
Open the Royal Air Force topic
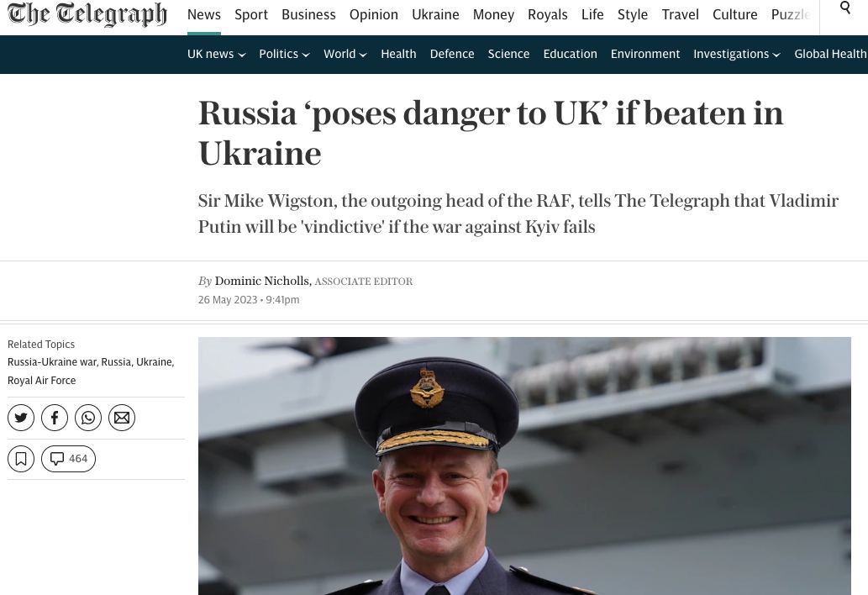click(41, 381)
